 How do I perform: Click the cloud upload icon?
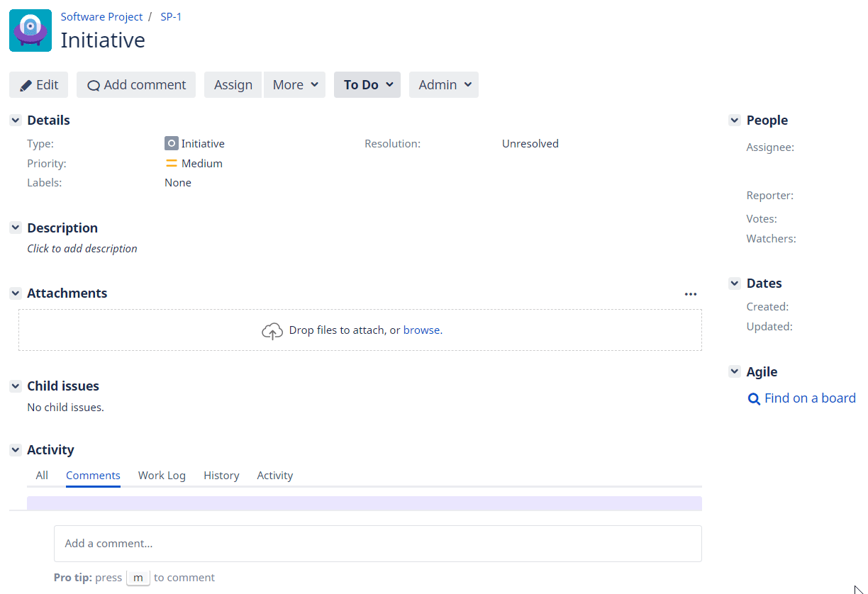272,331
